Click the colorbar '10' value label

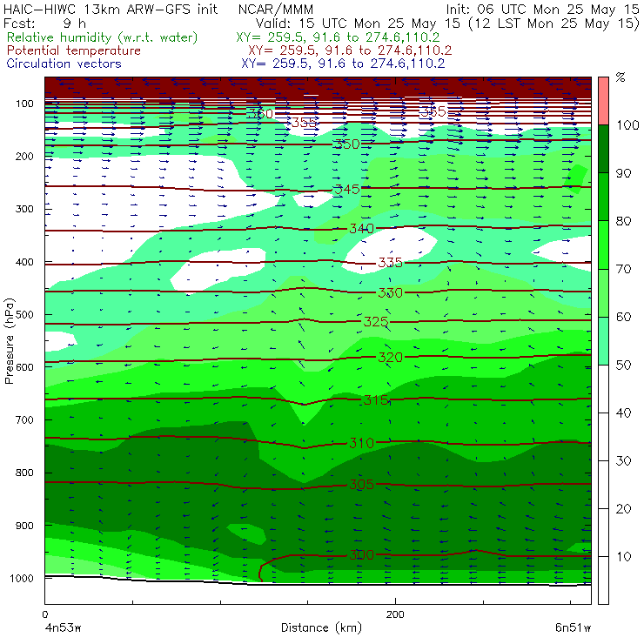pos(623,557)
